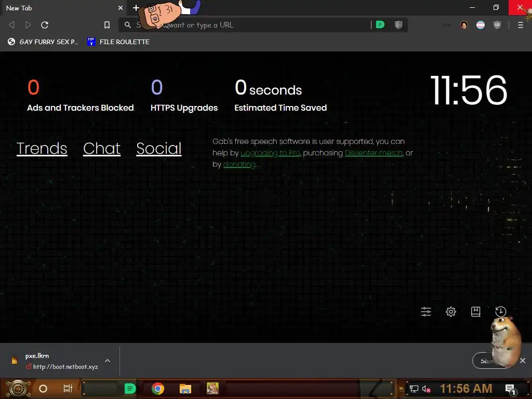Click the muted volume tray icon
This screenshot has height=399, width=532.
[x=426, y=389]
